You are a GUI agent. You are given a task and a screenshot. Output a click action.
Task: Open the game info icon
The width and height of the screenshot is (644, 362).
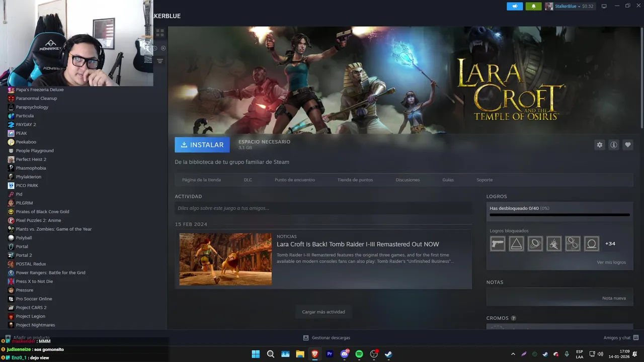[x=614, y=145]
